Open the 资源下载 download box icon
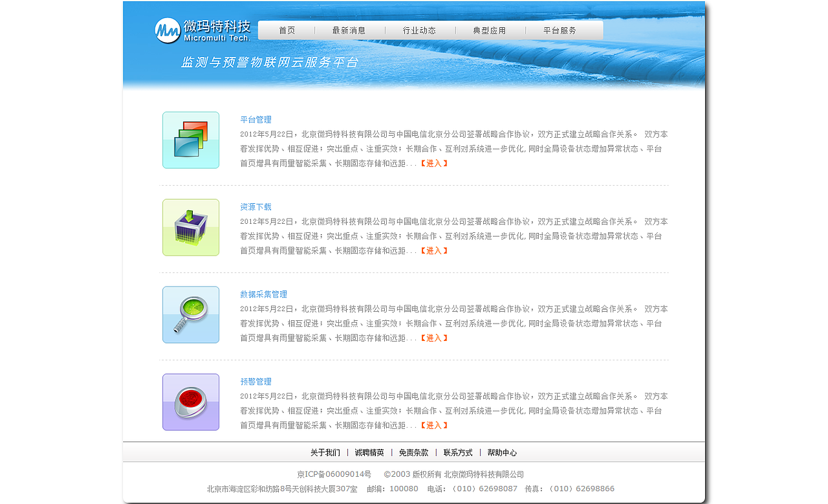This screenshot has width=828, height=504. click(191, 227)
